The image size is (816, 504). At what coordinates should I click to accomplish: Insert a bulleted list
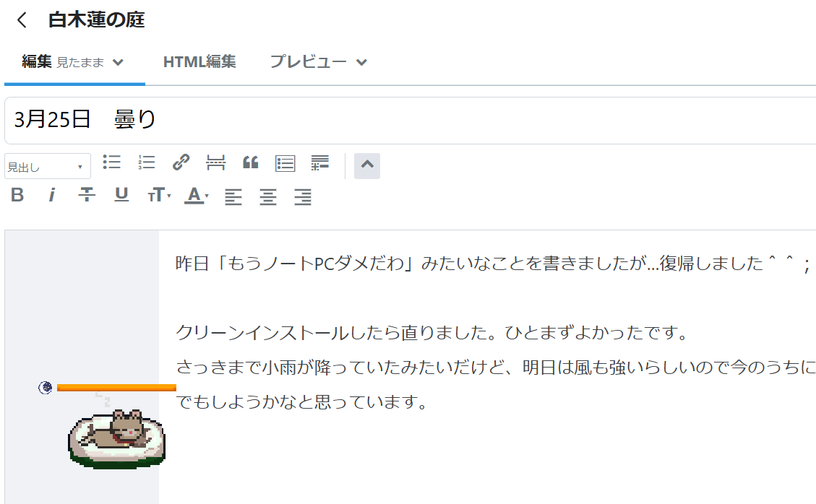(x=111, y=162)
